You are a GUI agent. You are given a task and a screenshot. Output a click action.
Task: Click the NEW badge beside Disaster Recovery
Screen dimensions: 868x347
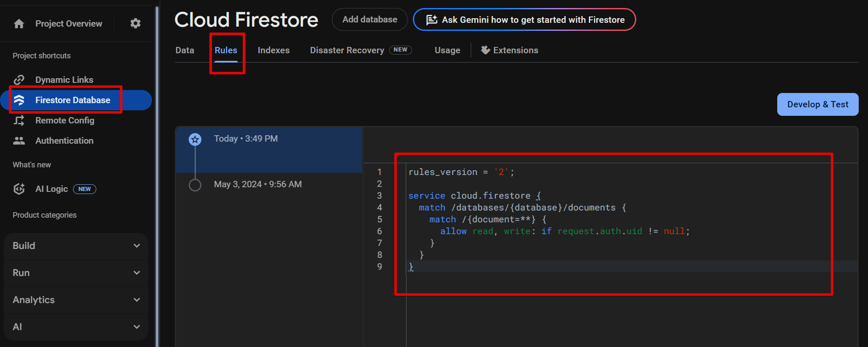[401, 50]
